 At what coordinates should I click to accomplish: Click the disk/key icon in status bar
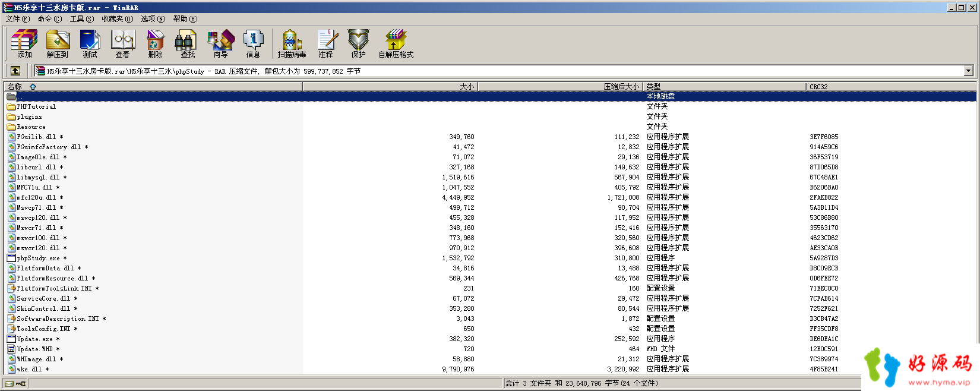click(15, 383)
